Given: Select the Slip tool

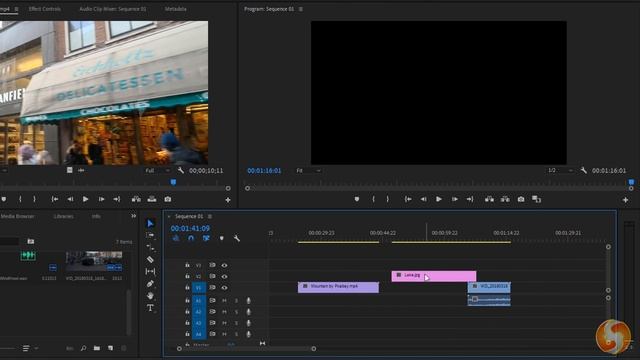Looking at the screenshot, I should tap(150, 271).
